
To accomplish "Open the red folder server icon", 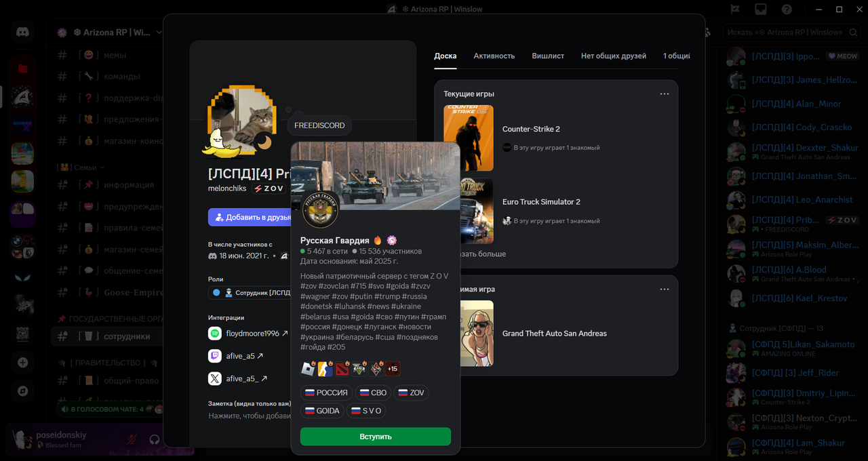I will pyautogui.click(x=22, y=68).
